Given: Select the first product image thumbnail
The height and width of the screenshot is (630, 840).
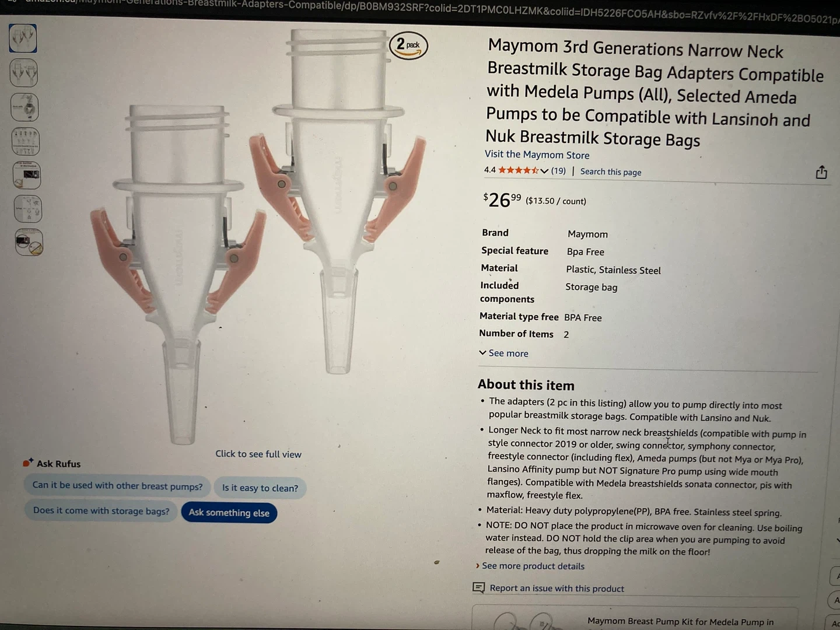Looking at the screenshot, I should pos(23,38).
